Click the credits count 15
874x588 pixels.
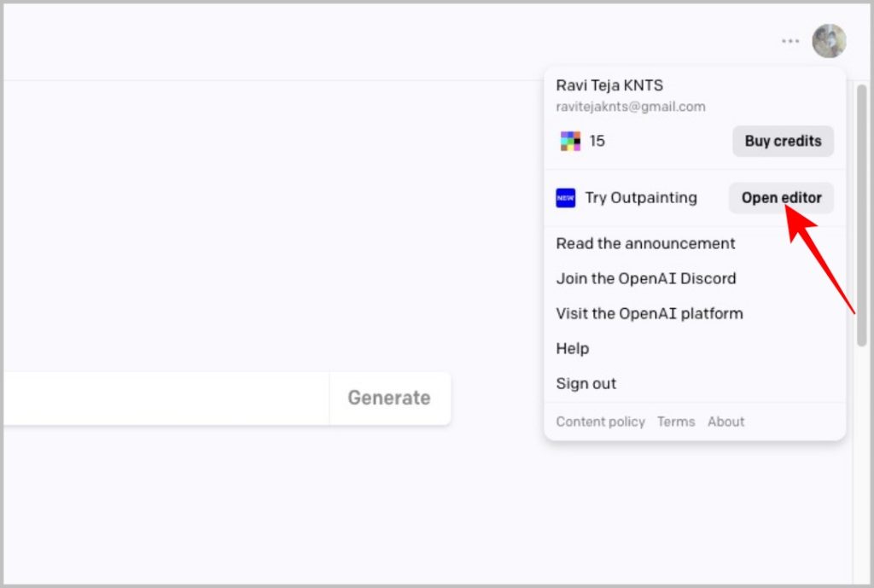(x=597, y=141)
